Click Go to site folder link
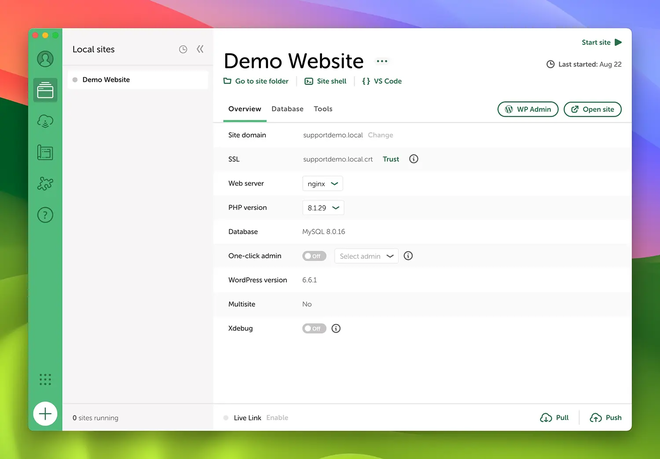Image resolution: width=660 pixels, height=459 pixels. 256,81
